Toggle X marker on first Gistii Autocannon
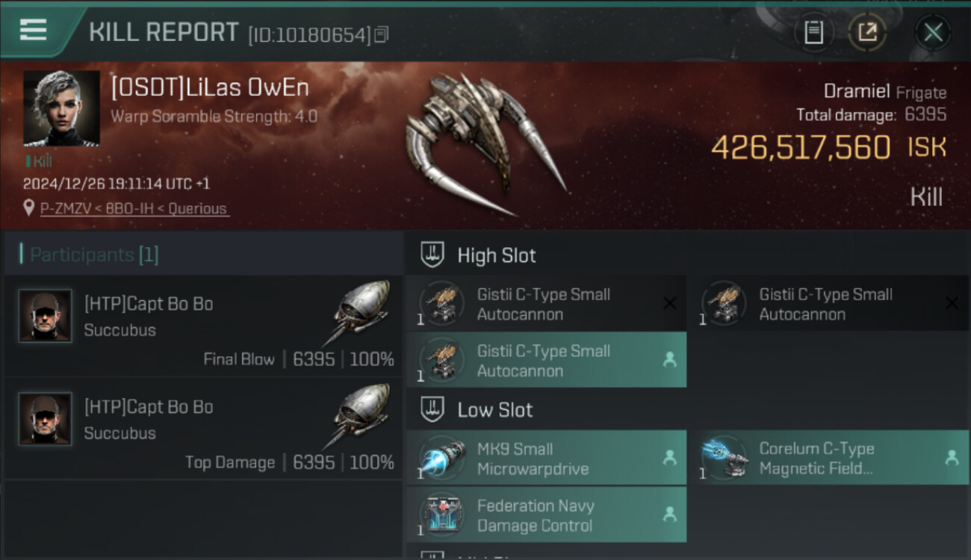 [x=669, y=303]
